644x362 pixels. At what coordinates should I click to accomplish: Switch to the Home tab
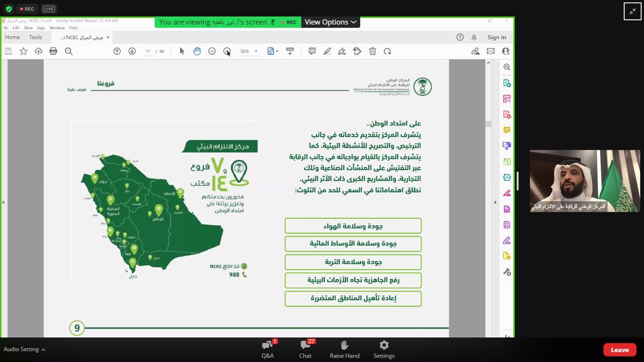[x=12, y=37]
